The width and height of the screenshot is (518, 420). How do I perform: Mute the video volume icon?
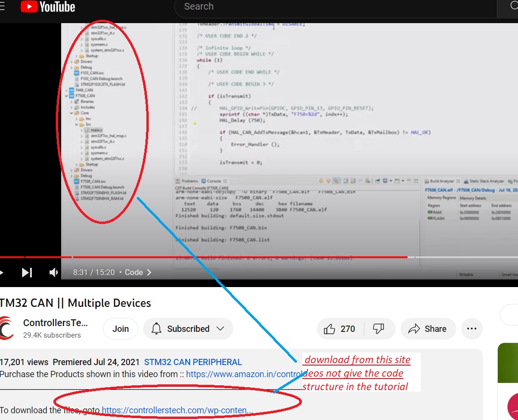(53, 272)
